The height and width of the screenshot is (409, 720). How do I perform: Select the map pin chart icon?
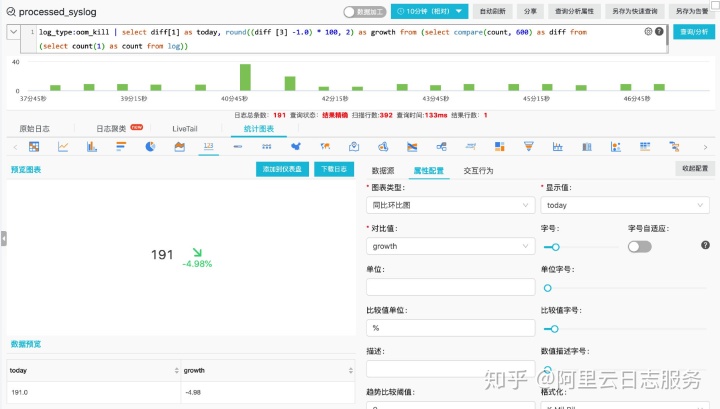pos(354,146)
